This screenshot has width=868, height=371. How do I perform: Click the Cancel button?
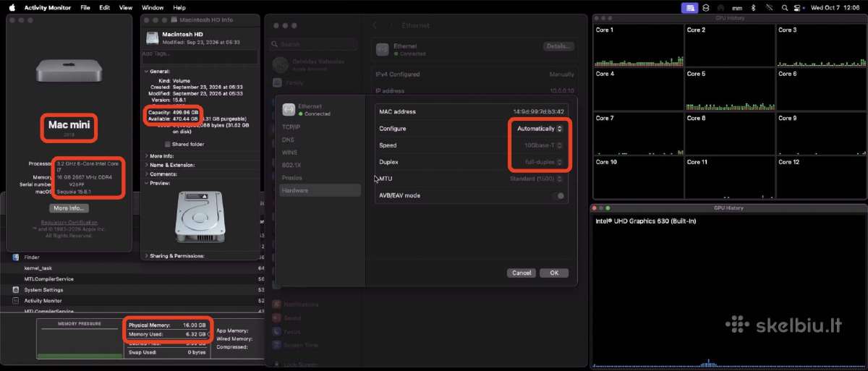(x=522, y=273)
